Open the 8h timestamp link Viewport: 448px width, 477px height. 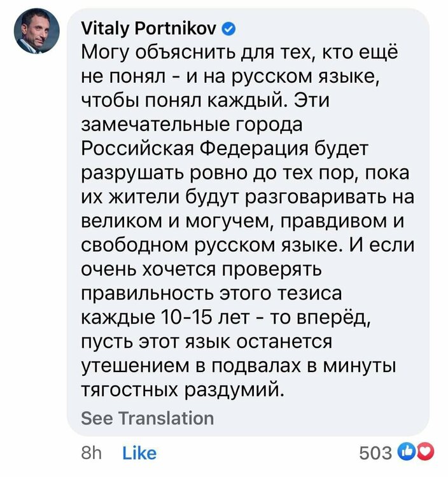click(92, 453)
